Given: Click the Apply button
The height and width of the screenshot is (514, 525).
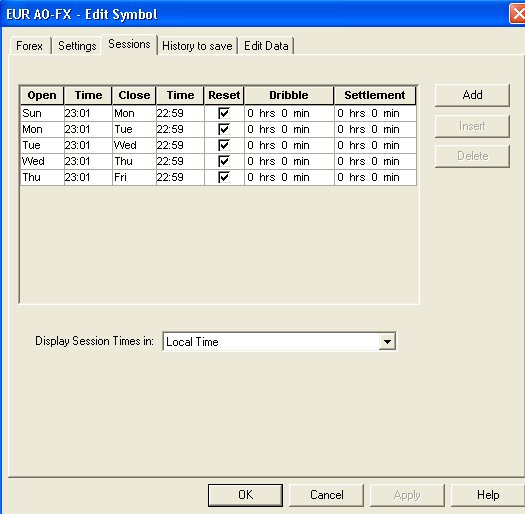Looking at the screenshot, I should tap(407, 495).
